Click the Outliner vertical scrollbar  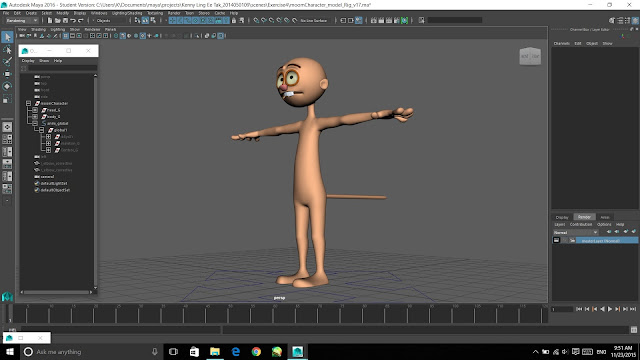pos(95,182)
